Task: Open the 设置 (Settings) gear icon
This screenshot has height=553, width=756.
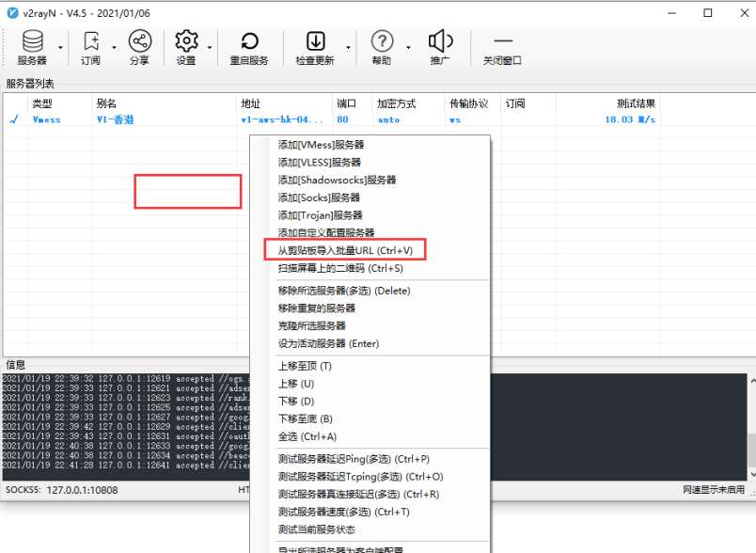Action: pyautogui.click(x=186, y=42)
